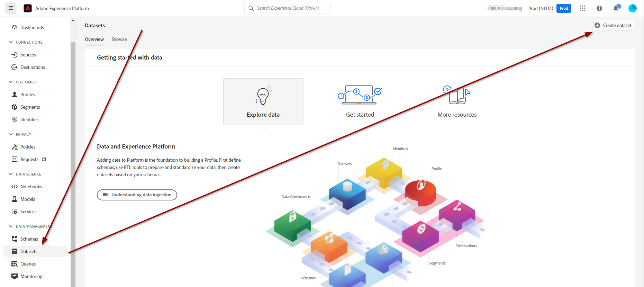Collapse the CUSTOMER section chevron

pos(11,82)
